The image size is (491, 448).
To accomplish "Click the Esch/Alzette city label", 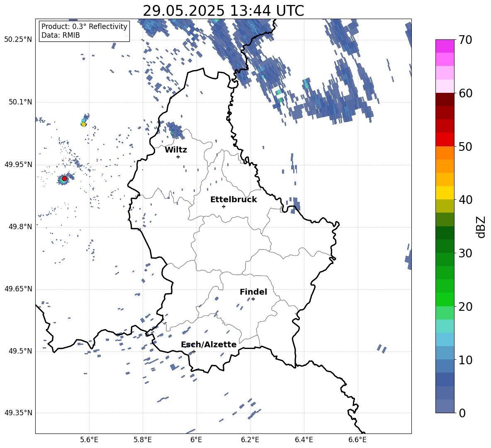I will point(209,344).
